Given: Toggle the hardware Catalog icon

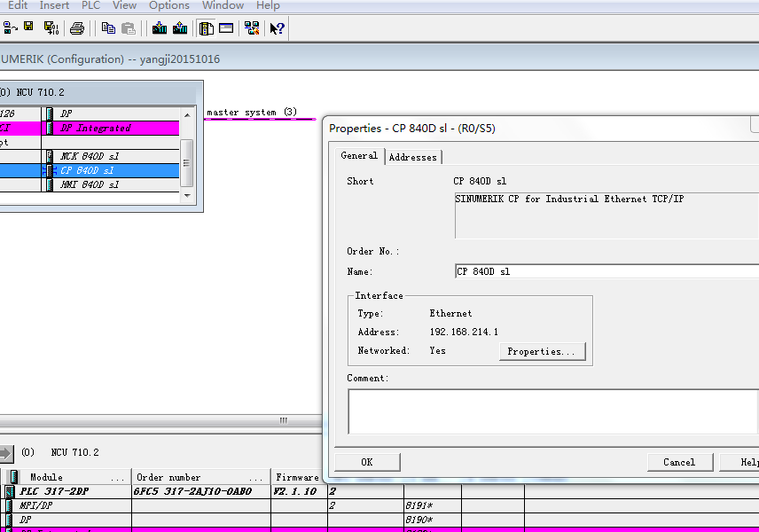Looking at the screenshot, I should pos(207,28).
